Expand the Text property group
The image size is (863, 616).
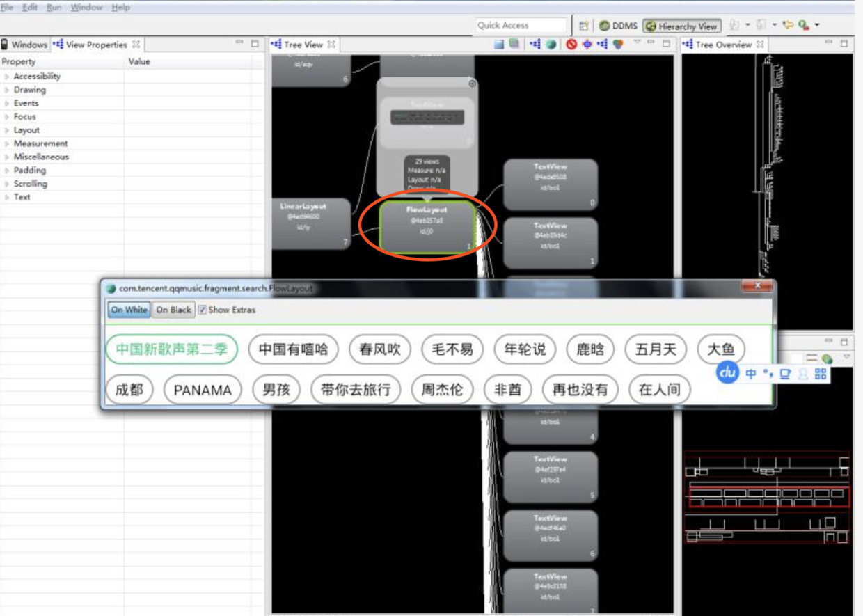click(7, 197)
